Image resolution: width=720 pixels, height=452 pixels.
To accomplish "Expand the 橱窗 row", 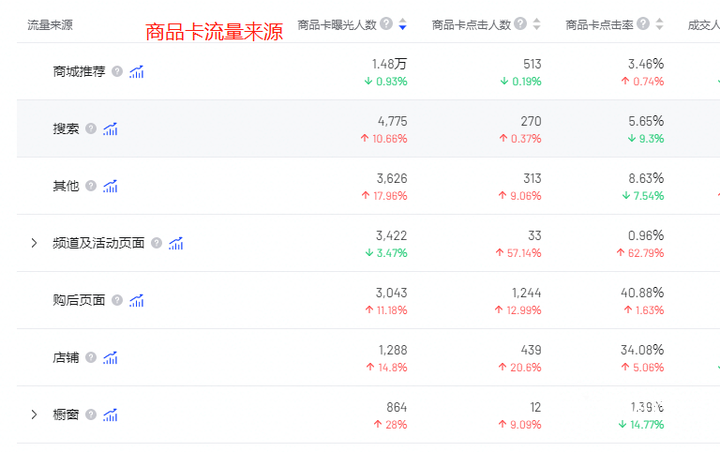I will [34, 415].
